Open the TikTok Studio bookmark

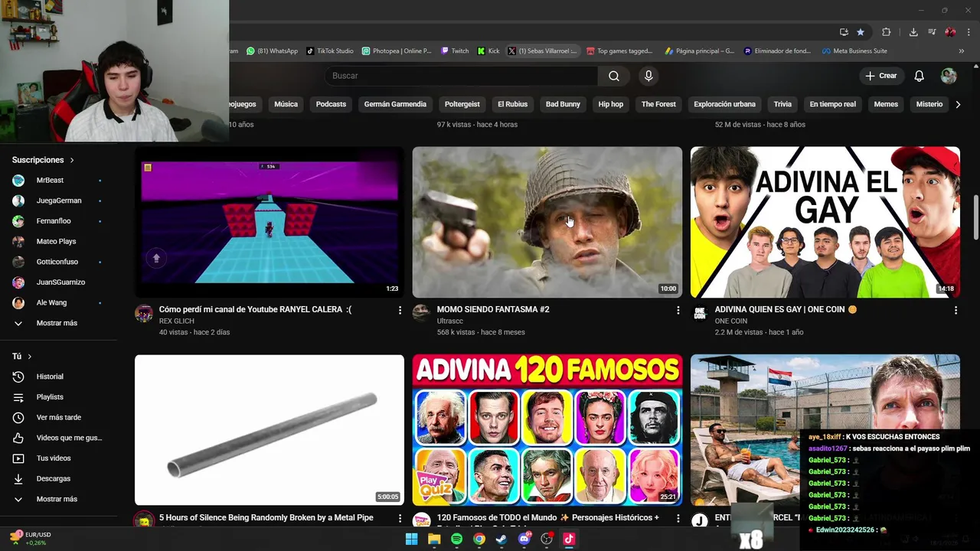click(x=330, y=51)
